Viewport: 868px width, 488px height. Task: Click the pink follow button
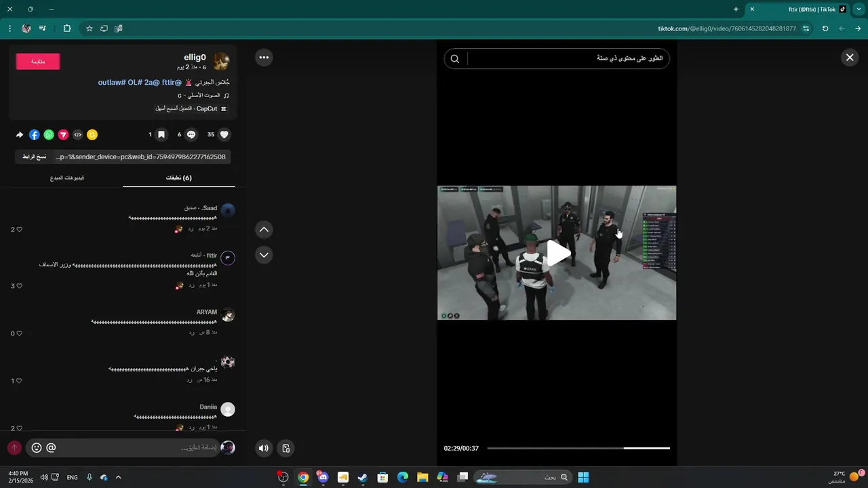point(38,62)
